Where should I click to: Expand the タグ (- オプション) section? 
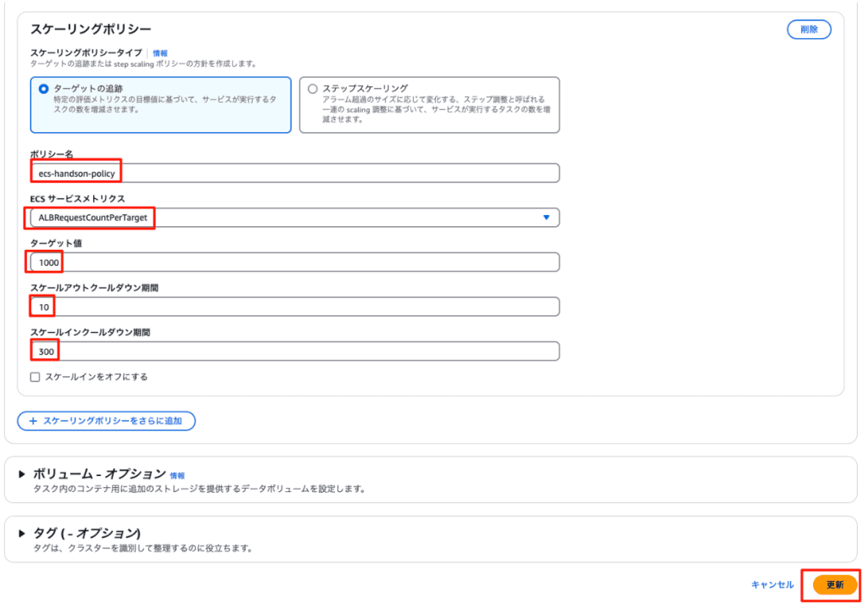point(86,533)
